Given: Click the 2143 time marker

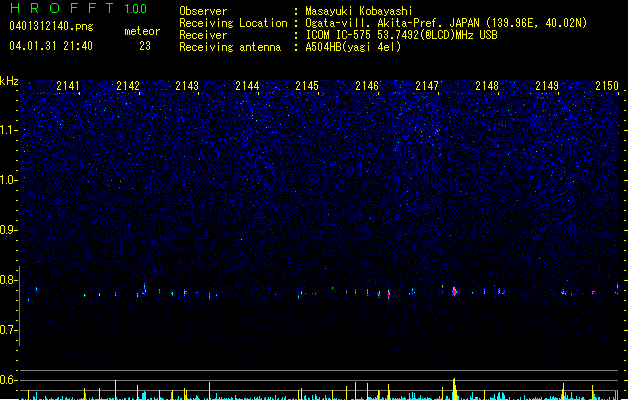Looking at the screenshot, I should click(187, 86).
